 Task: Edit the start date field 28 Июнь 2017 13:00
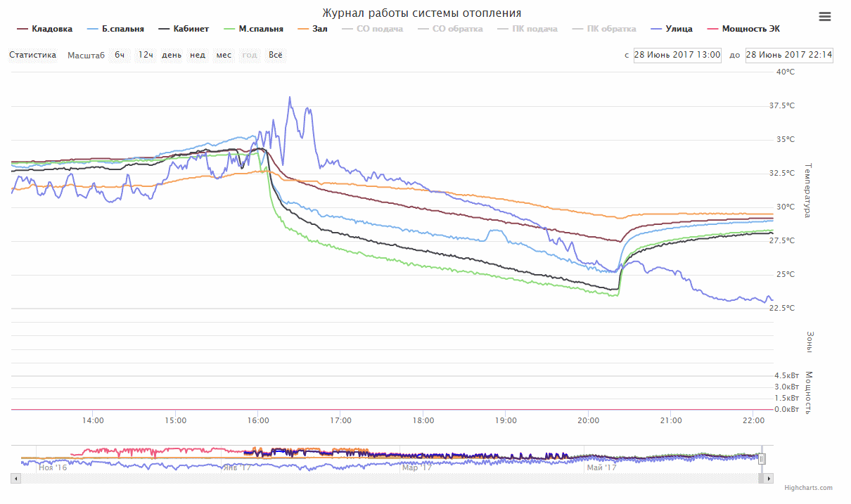tap(677, 55)
